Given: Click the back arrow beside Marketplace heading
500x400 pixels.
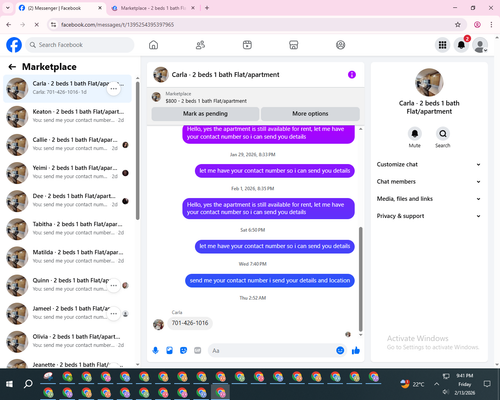Looking at the screenshot, I should pos(12,67).
